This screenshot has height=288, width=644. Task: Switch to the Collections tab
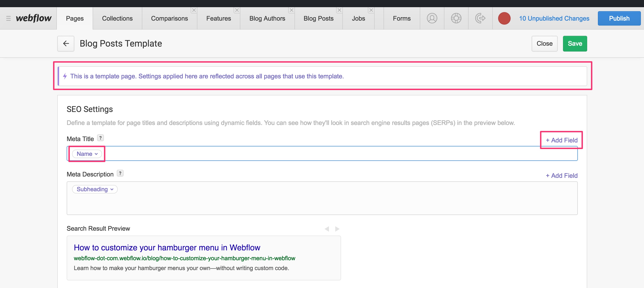pos(117,19)
